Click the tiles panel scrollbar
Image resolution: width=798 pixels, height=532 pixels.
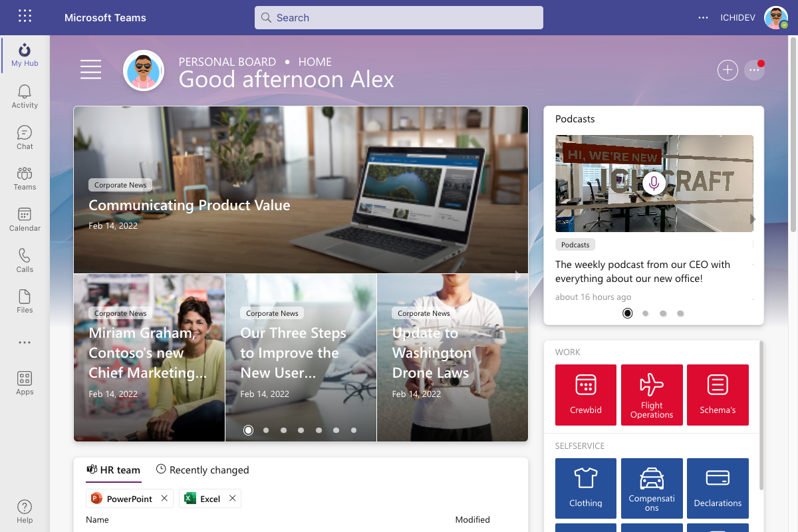(x=760, y=416)
